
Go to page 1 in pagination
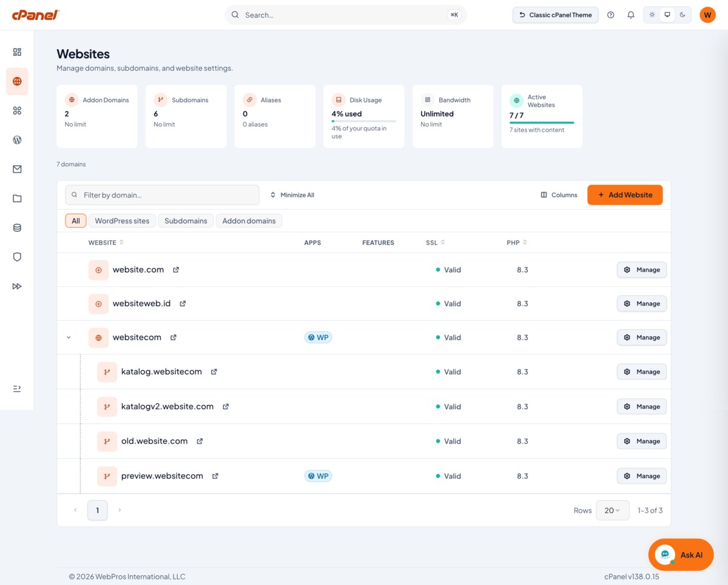pos(98,510)
